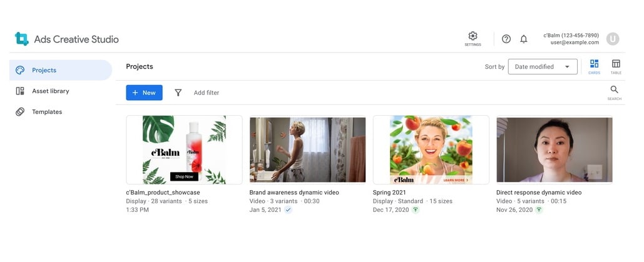
Task: Open notifications bell icon
Action: 524,39
